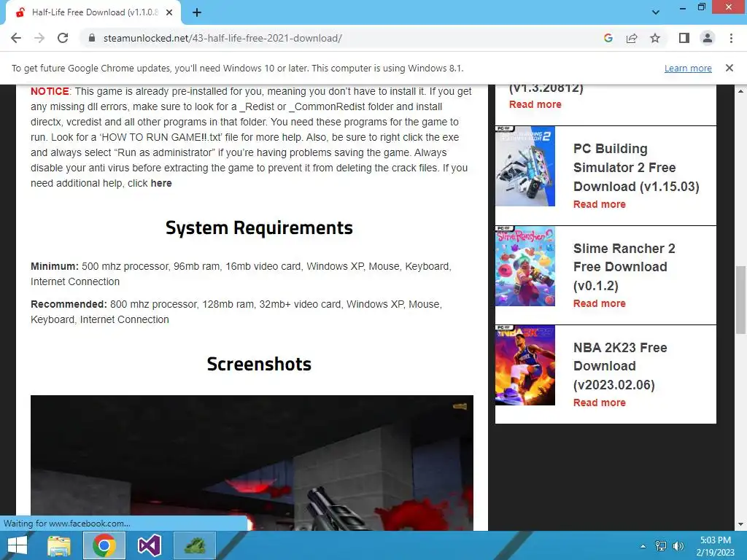Select the Half-Life Free Download tab
The width and height of the screenshot is (747, 560).
coord(93,12)
